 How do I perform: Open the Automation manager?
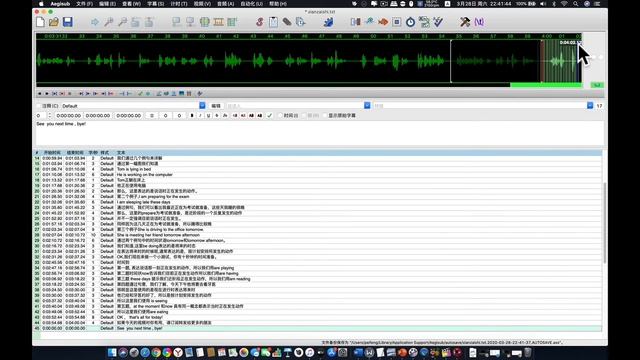tap(328, 22)
